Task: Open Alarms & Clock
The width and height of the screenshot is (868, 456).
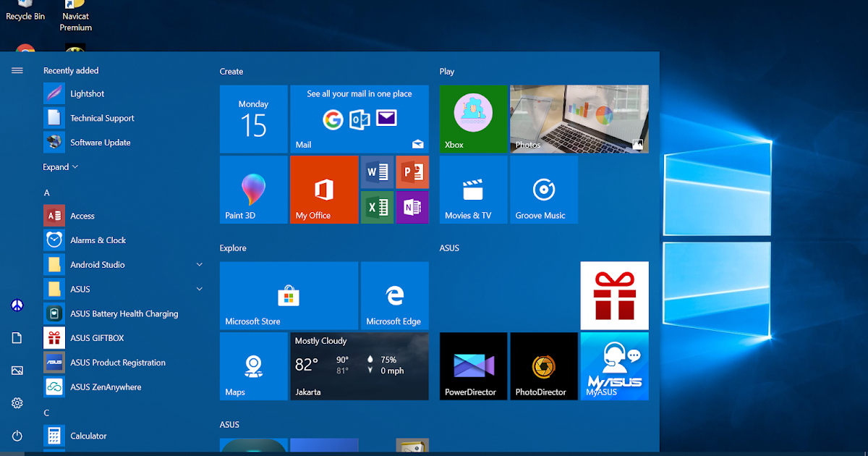Action: [x=123, y=240]
